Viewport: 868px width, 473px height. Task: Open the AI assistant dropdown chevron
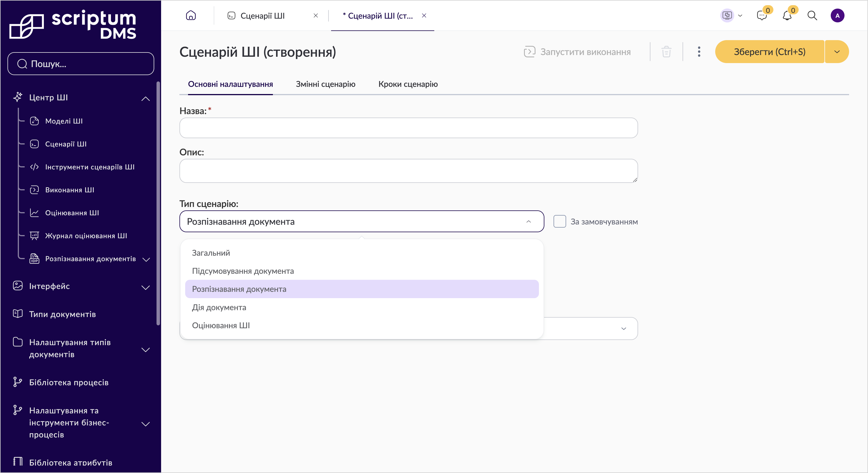(740, 15)
